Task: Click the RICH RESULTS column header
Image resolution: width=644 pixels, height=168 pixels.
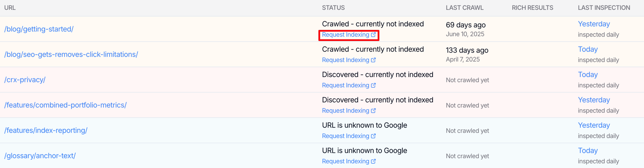Action: pos(532,8)
